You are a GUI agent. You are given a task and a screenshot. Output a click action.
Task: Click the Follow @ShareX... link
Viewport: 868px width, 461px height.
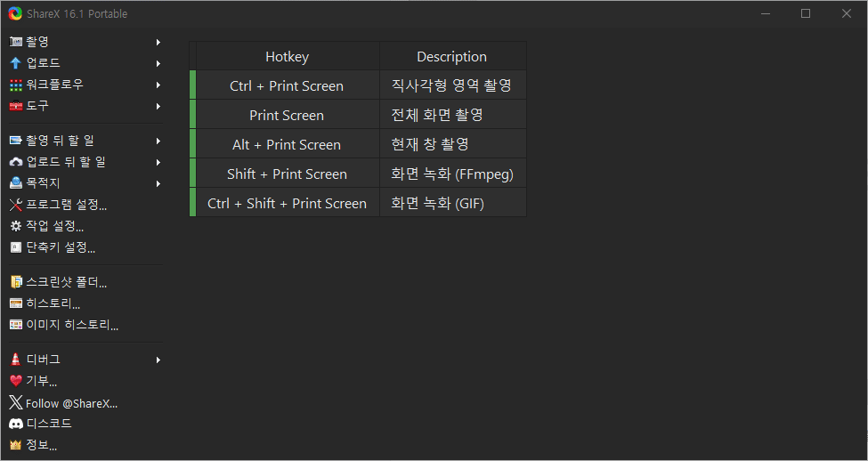(85, 403)
